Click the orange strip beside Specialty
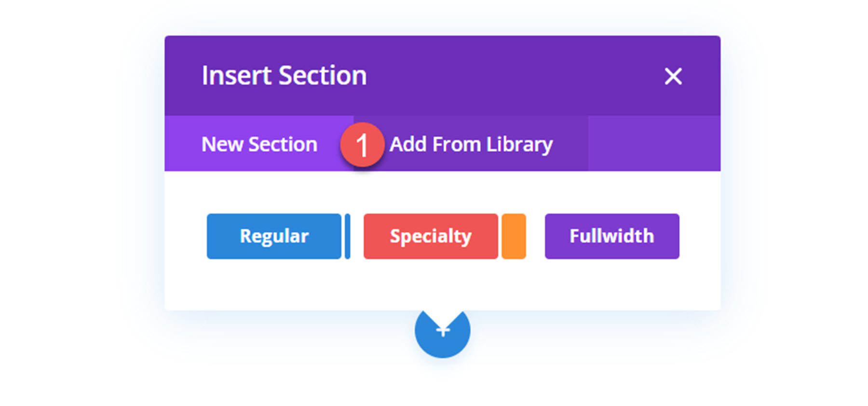Viewport: 868px width, 406px height. coord(514,236)
